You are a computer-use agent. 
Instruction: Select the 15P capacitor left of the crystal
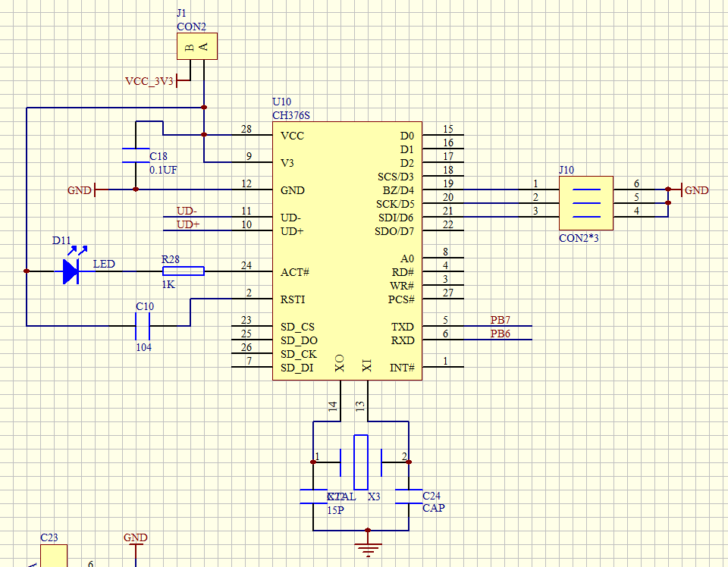313,496
